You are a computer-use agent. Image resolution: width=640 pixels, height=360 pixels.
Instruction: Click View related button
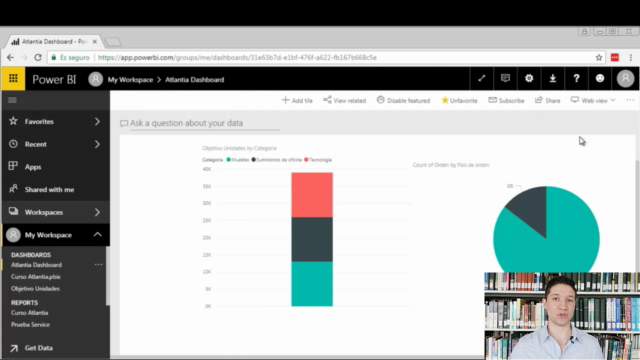coord(344,100)
